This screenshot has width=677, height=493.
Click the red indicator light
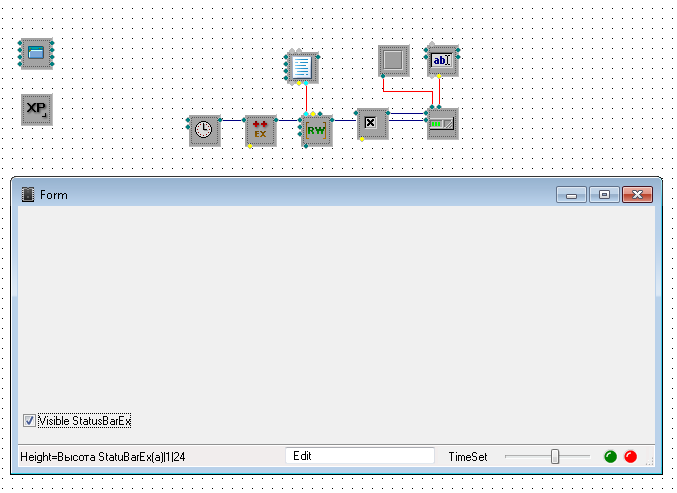click(630, 456)
